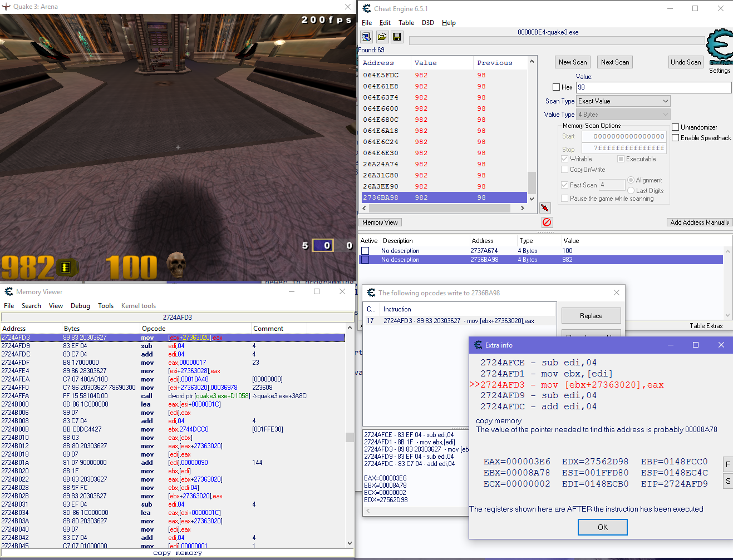Screen dimensions: 733x560
Task: Open the D3D menu
Action: (x=428, y=23)
